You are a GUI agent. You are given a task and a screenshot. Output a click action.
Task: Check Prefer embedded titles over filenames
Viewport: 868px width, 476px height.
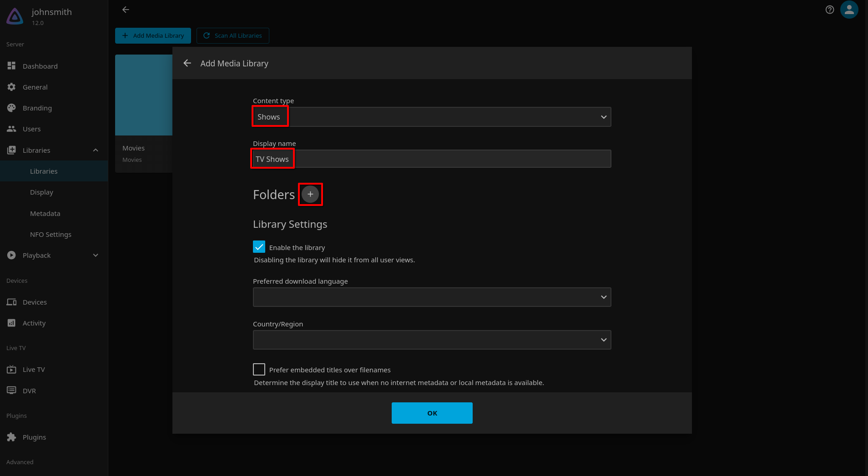259,369
